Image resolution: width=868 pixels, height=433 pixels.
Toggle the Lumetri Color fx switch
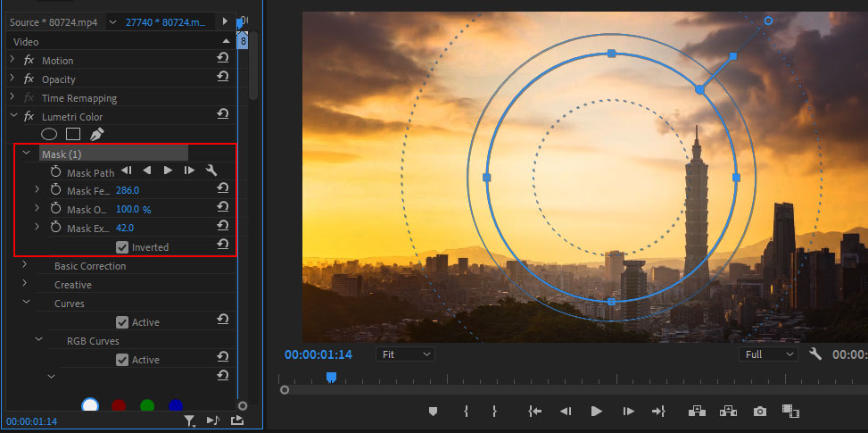click(29, 117)
